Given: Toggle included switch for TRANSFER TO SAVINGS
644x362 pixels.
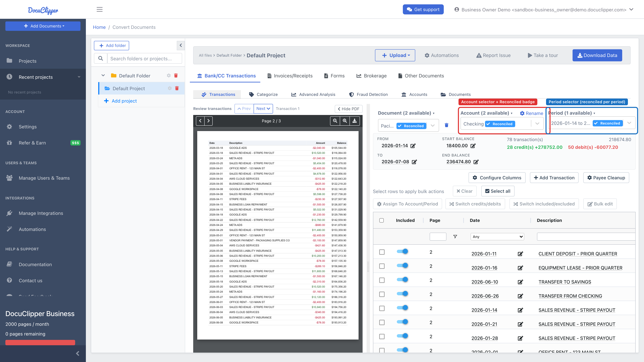Looking at the screenshot, I should coord(402,280).
